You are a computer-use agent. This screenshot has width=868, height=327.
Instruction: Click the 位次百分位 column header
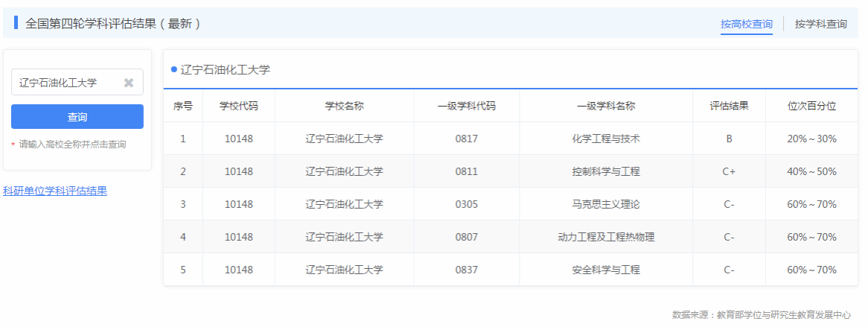tap(811, 106)
